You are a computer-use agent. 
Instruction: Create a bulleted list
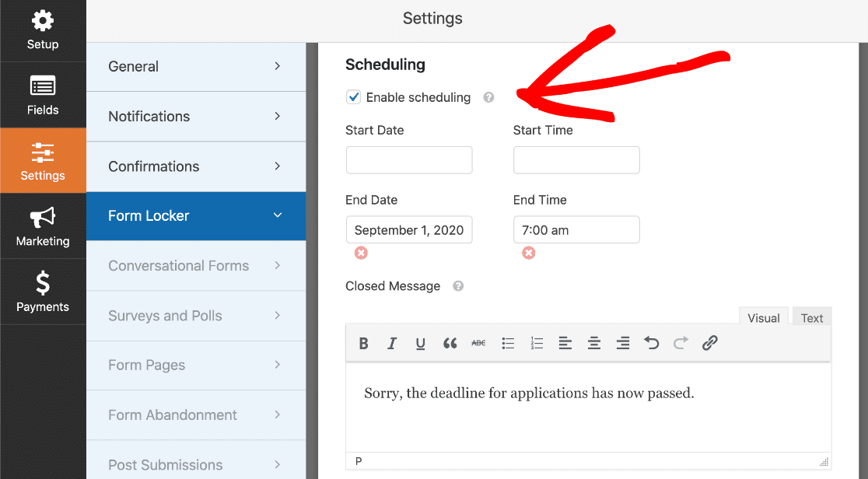[x=508, y=343]
